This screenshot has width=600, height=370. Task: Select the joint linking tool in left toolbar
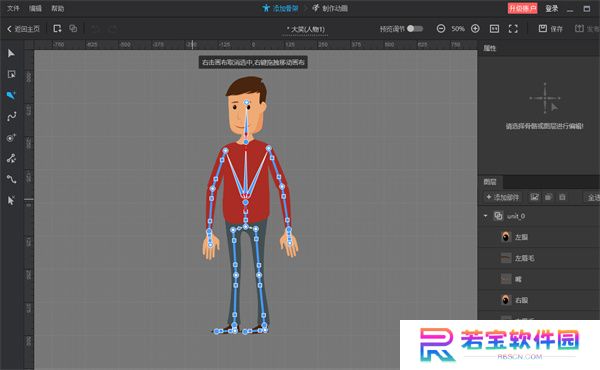pos(11,158)
